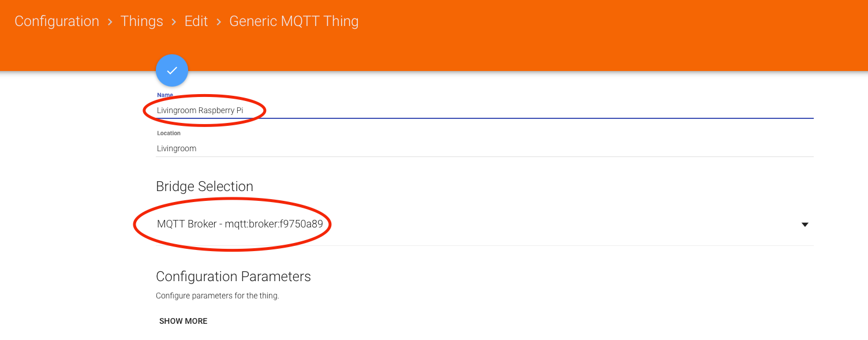The image size is (868, 340).
Task: Click the blue checkmark save button
Action: (172, 70)
